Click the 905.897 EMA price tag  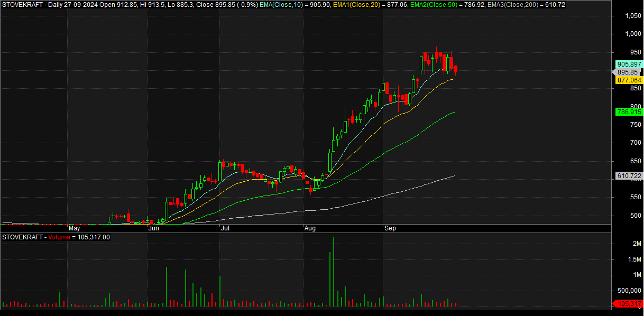(629, 64)
